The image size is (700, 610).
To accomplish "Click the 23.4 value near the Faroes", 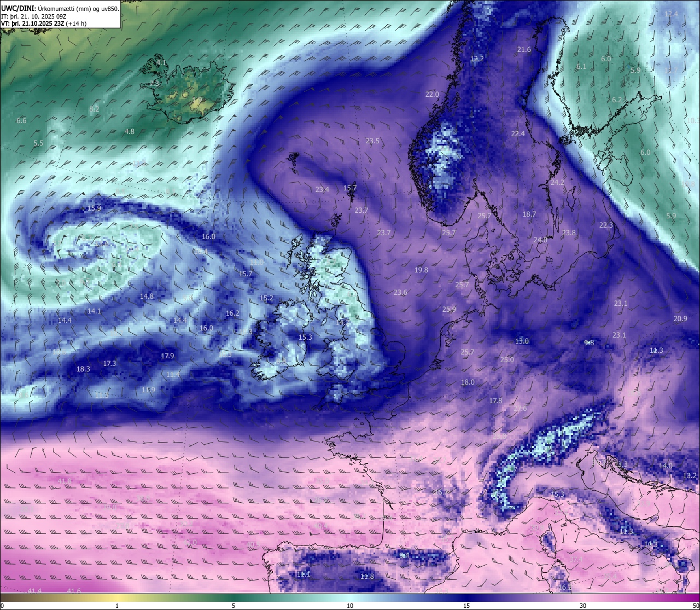I will [322, 190].
